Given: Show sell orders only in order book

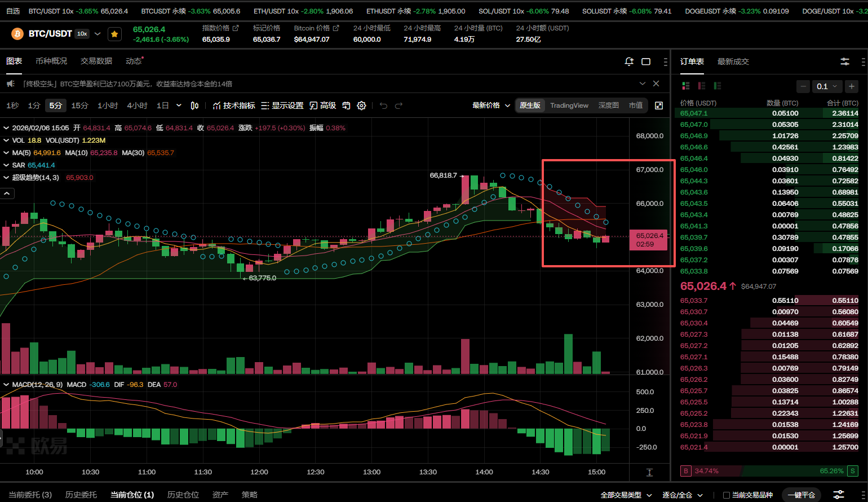Looking at the screenshot, I should click(702, 86).
